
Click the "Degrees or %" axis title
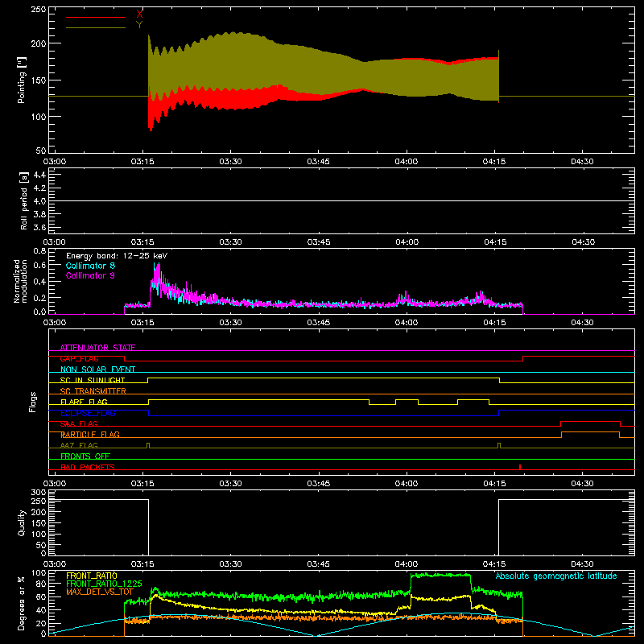pyautogui.click(x=22, y=604)
